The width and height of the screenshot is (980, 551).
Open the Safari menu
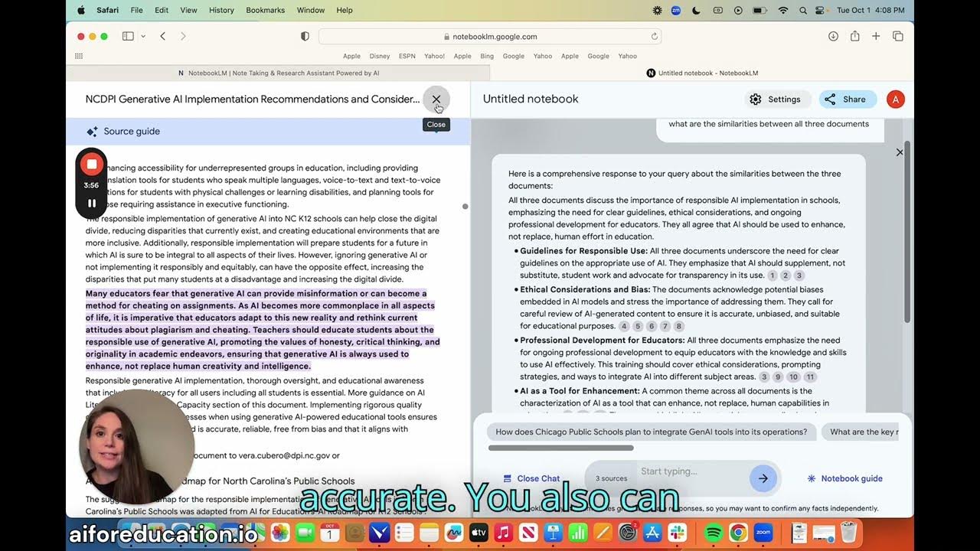click(x=107, y=10)
